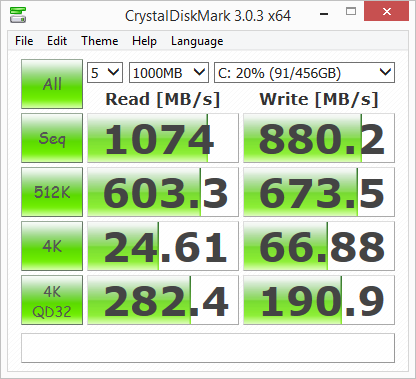Open the Theme menu
The width and height of the screenshot is (416, 379).
tap(100, 41)
